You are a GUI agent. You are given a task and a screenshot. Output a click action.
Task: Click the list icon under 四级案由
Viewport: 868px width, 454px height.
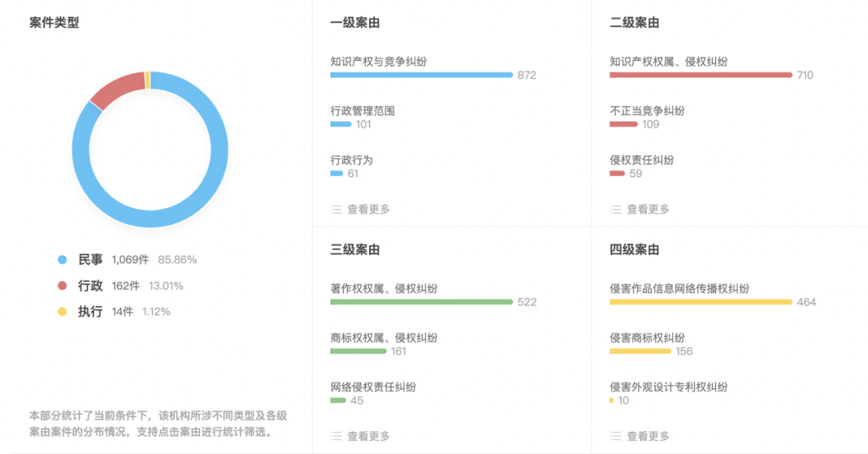click(616, 436)
